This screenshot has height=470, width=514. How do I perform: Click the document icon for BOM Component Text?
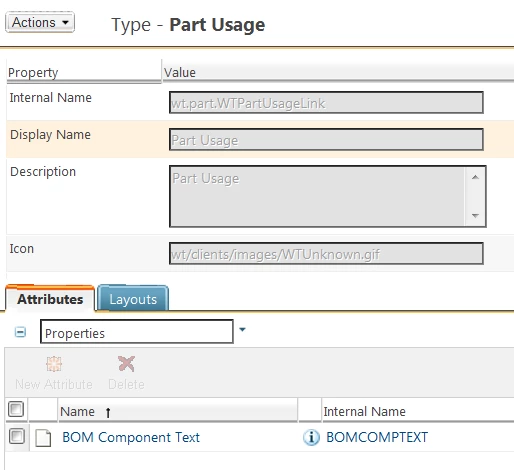[x=43, y=438]
